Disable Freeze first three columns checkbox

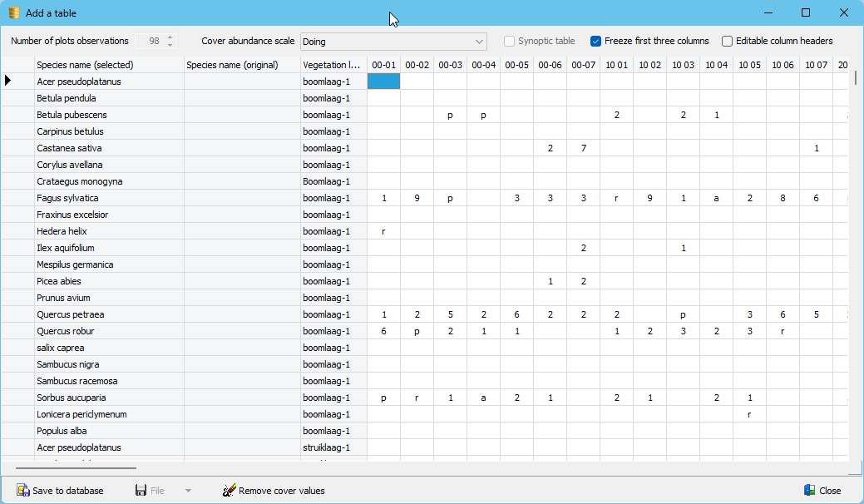(x=595, y=41)
